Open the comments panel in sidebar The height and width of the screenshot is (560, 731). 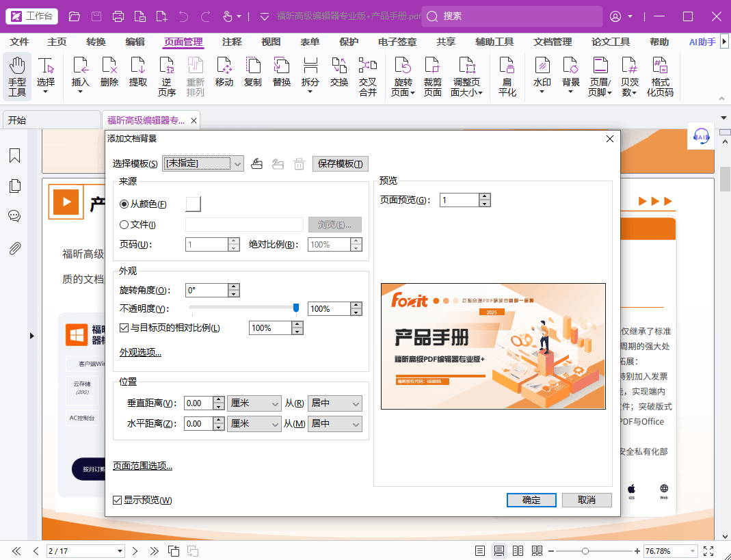(x=15, y=216)
